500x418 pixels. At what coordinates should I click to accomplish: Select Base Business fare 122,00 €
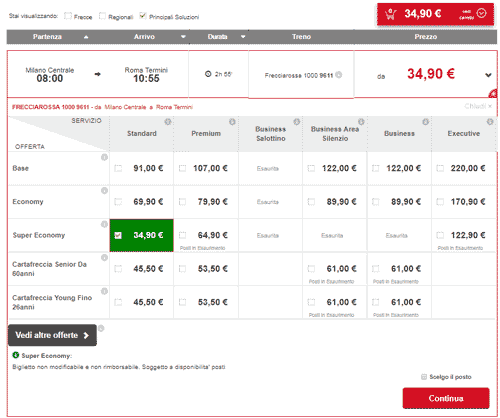pyautogui.click(x=376, y=168)
